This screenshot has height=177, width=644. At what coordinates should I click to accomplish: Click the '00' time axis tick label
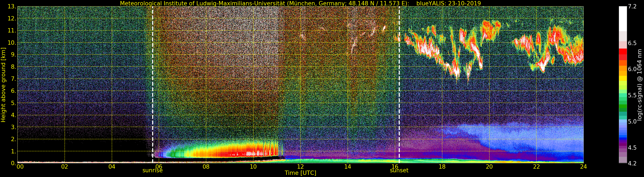tap(20, 166)
